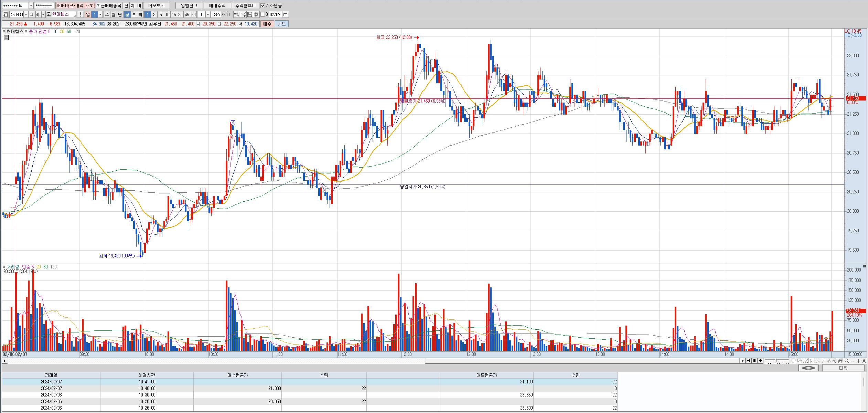Toggle the 계좌연동 checkbox

(263, 6)
